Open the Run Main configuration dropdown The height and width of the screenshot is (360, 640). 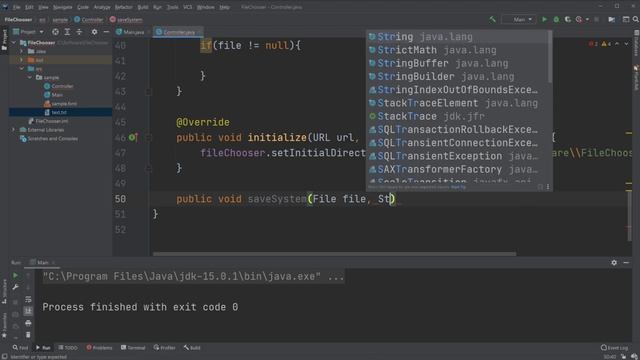518,19
